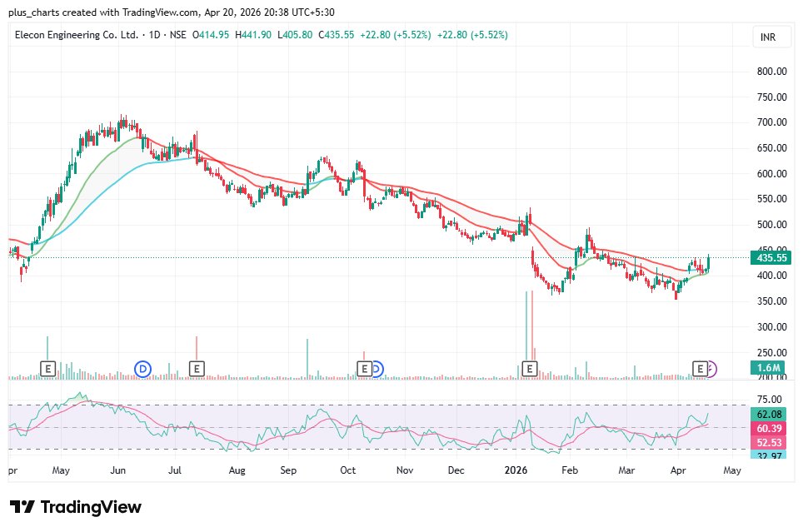The height and width of the screenshot is (532, 803).
Task: Open the INR currency selector
Action: coord(771,37)
